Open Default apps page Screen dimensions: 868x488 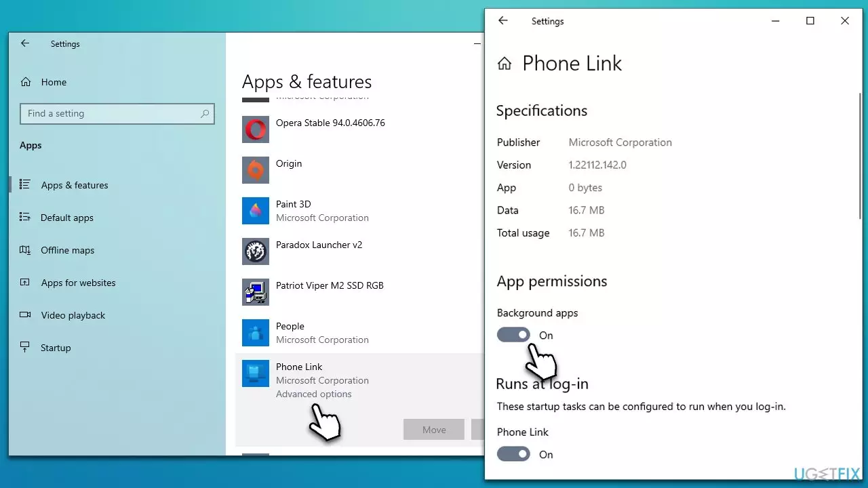pos(67,218)
